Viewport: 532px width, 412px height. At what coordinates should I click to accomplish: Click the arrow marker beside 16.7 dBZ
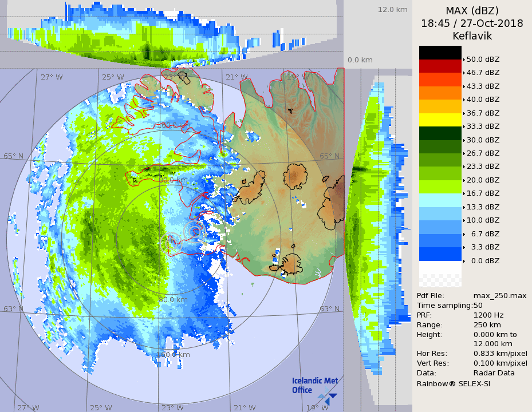click(464, 193)
